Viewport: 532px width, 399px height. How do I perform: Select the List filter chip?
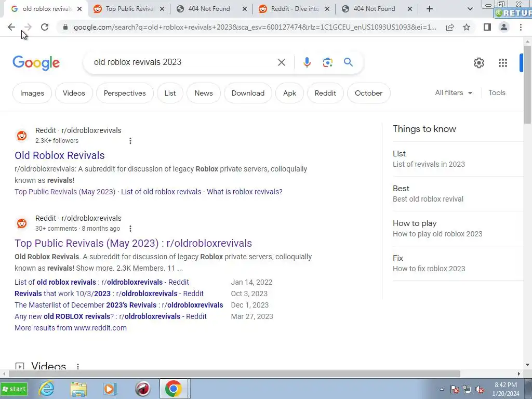coord(170,93)
